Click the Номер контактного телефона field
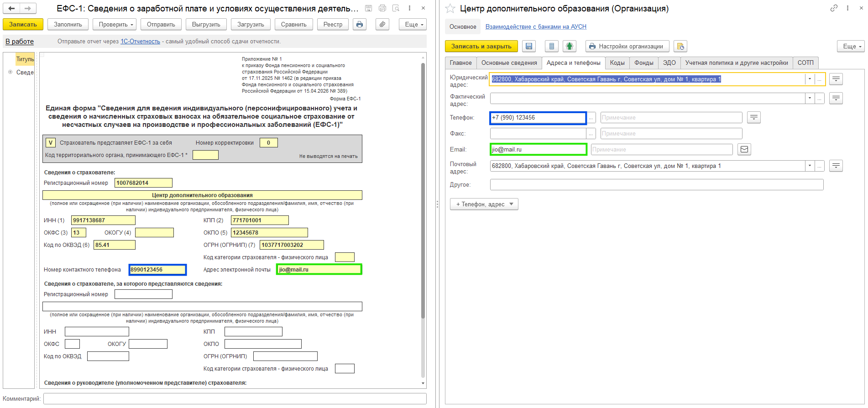Image resolution: width=868 pixels, height=408 pixels. [x=157, y=270]
